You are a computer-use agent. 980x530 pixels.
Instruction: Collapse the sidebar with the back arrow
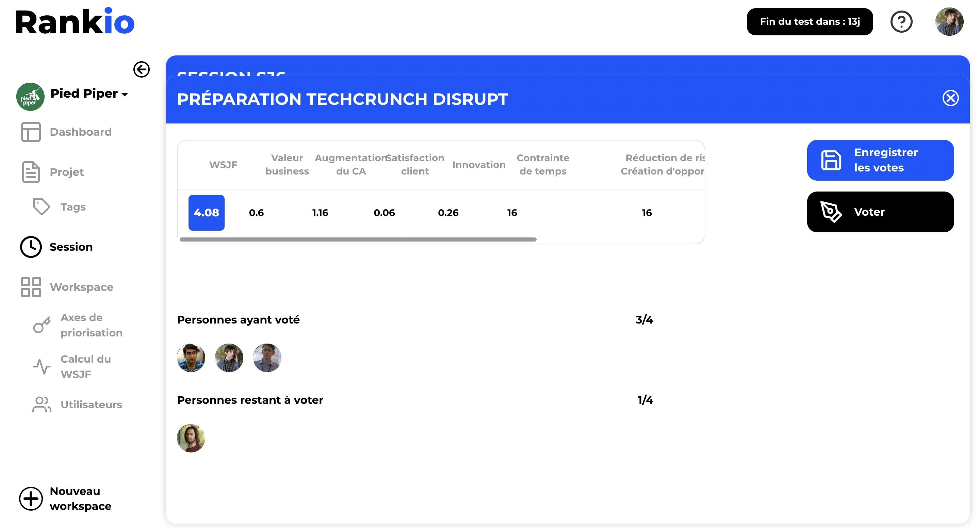[x=141, y=70]
